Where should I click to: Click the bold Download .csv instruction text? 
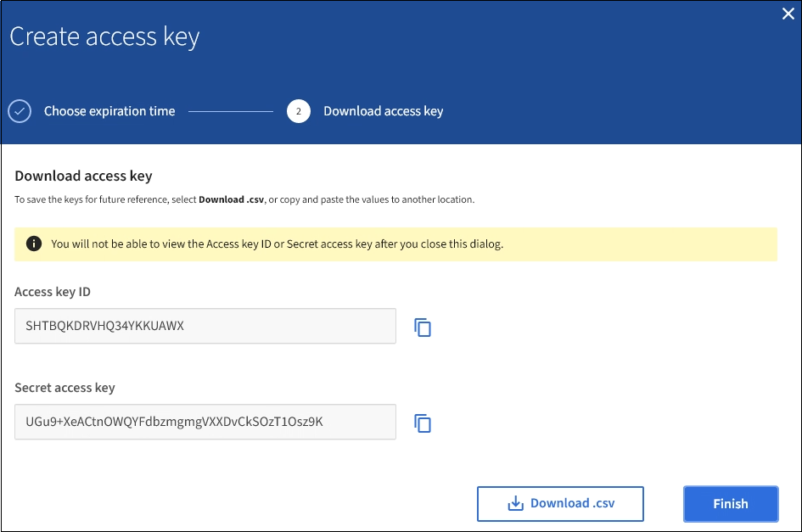click(x=231, y=200)
